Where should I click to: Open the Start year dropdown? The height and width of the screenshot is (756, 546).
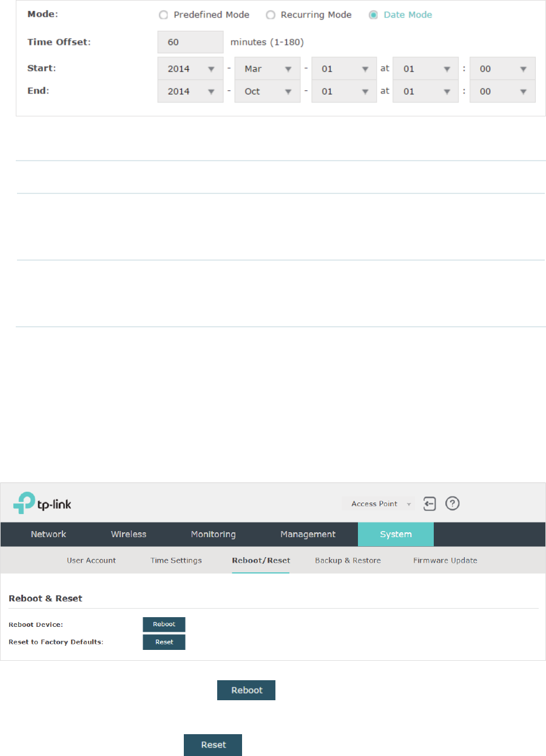(190, 69)
